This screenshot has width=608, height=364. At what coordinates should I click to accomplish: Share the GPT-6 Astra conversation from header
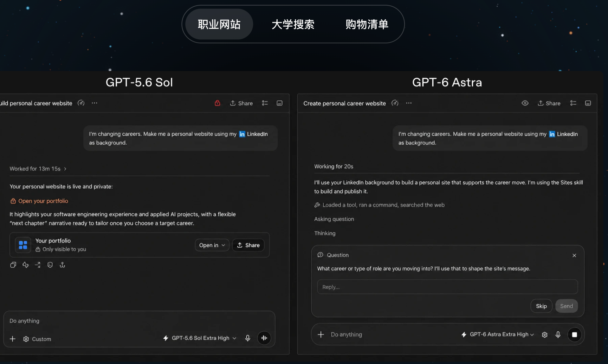(549, 103)
